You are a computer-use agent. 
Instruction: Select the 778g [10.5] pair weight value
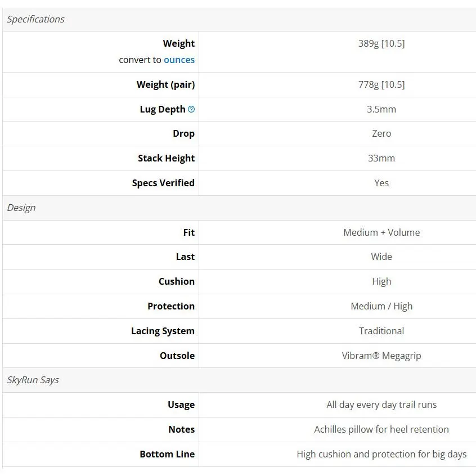pyautogui.click(x=381, y=84)
